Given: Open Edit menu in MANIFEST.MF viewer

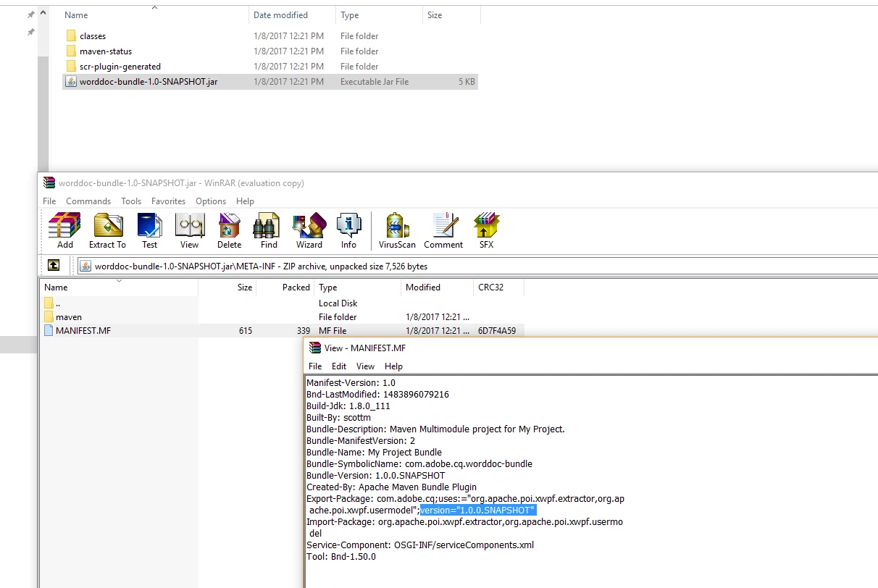Looking at the screenshot, I should tap(339, 366).
